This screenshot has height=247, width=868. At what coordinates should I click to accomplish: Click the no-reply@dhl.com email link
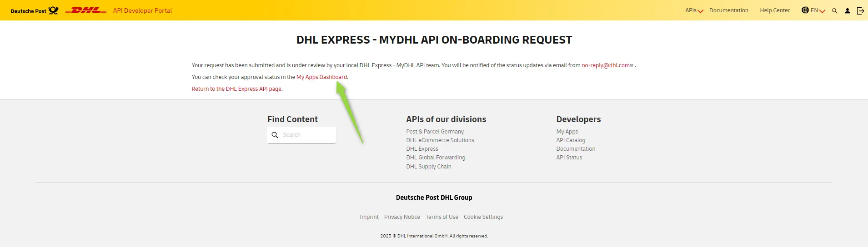point(606,65)
